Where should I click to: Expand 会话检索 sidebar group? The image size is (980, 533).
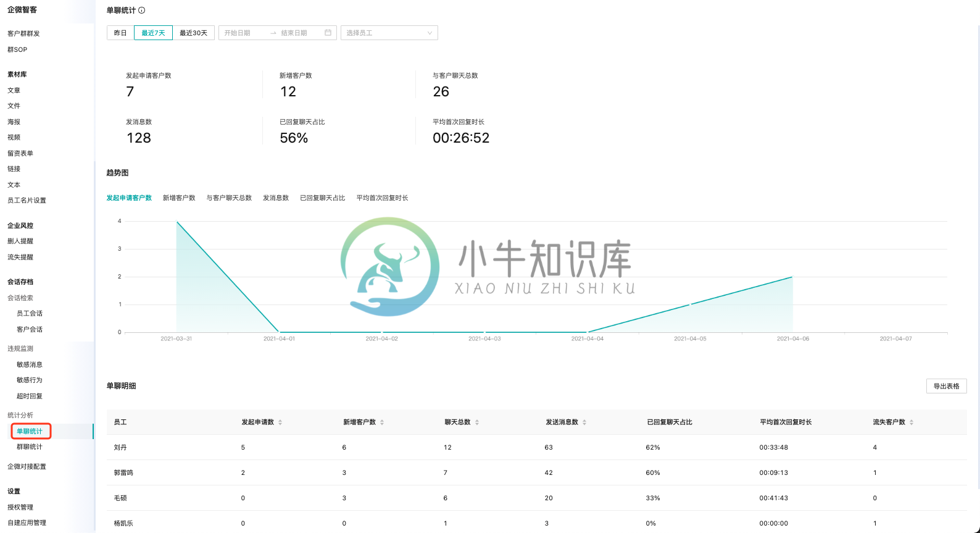click(20, 298)
